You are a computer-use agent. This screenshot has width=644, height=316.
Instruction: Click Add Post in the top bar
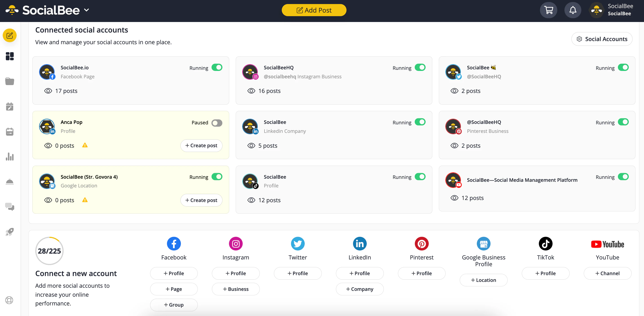(x=314, y=10)
